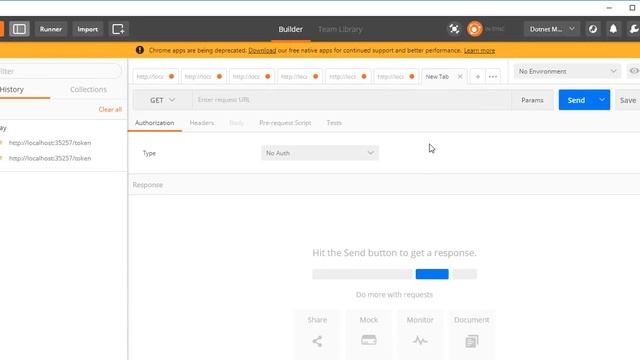
Task: Open notifications bell icon
Action: coord(613,29)
